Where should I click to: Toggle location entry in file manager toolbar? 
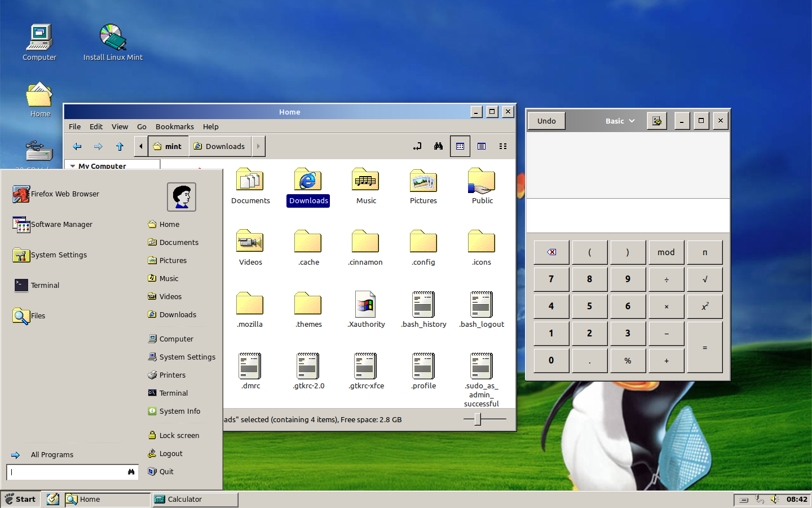[417, 146]
